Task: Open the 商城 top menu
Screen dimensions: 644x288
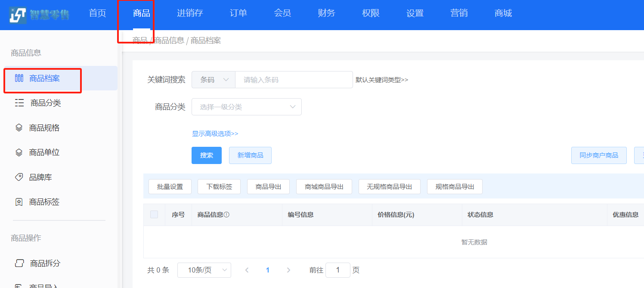Action: [x=503, y=13]
